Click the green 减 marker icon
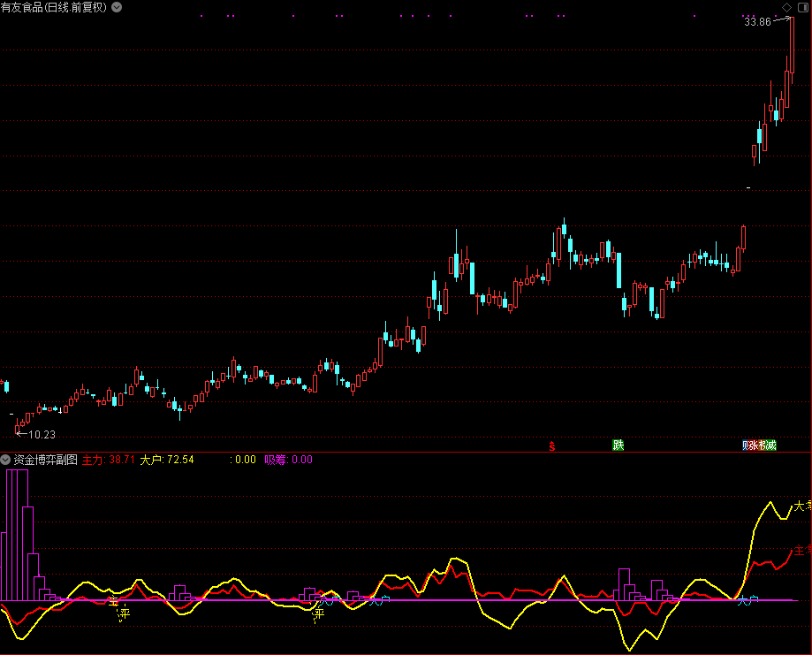The image size is (812, 655). pyautogui.click(x=770, y=445)
